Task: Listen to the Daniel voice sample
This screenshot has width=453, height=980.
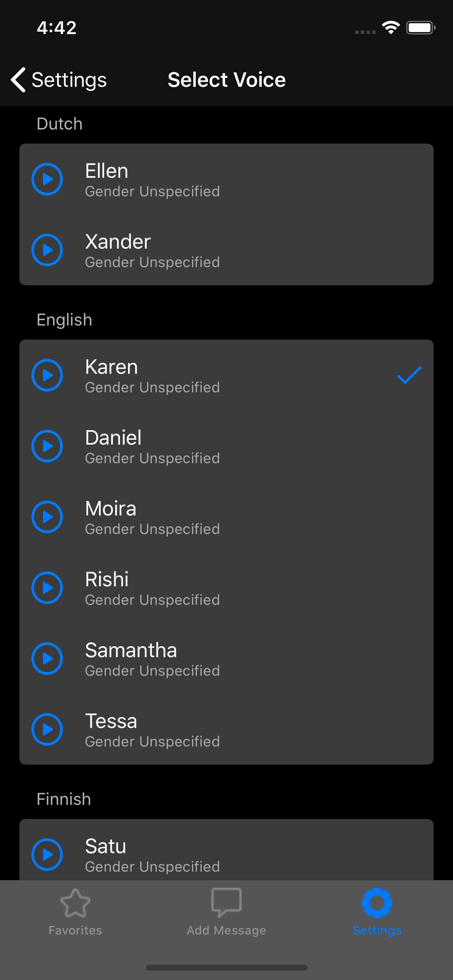Action: click(47, 446)
